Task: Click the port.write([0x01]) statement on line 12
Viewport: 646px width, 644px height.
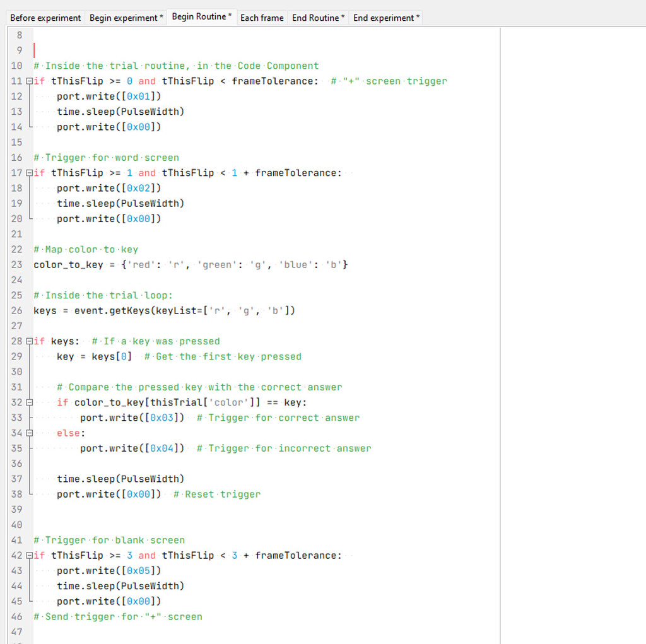Action: 107,96
